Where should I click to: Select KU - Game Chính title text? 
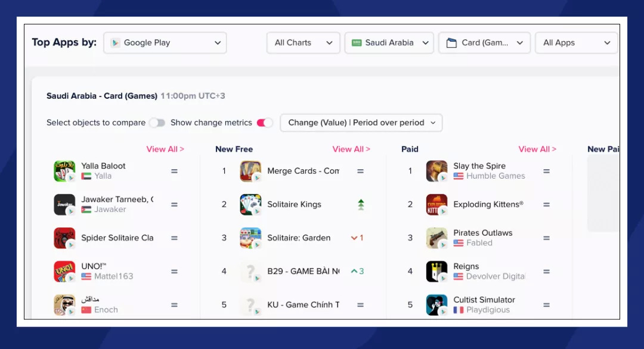pyautogui.click(x=303, y=305)
